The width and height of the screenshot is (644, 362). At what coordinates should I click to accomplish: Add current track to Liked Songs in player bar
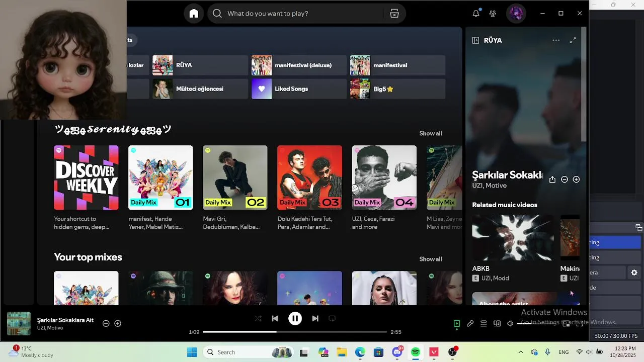118,323
